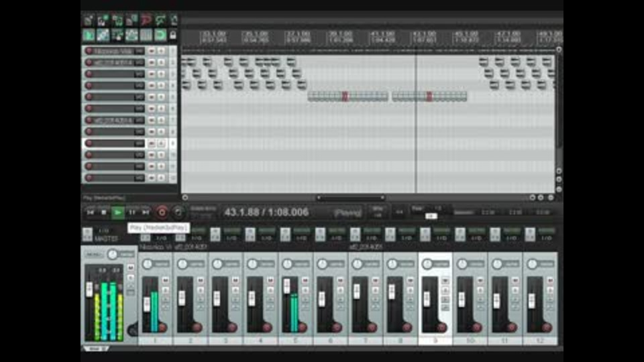Click the 43.1.88 / 1:08.006 time display
The width and height of the screenshot is (644, 362).
tap(266, 213)
